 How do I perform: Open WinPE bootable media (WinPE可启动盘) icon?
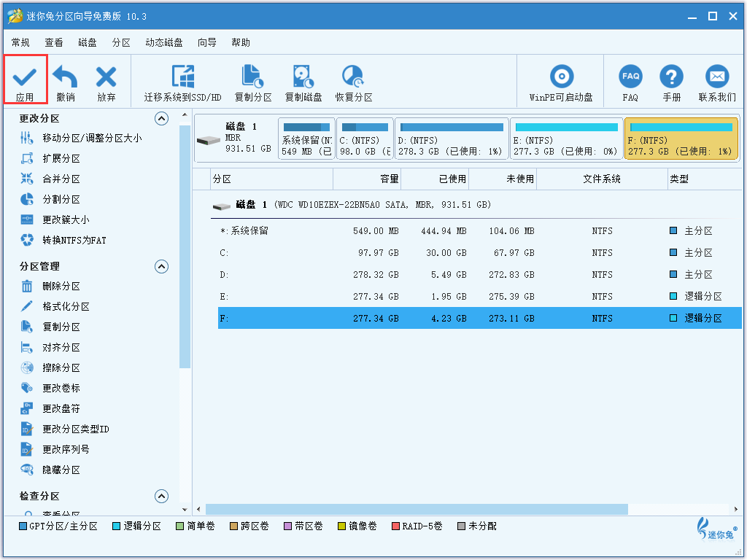tap(562, 76)
